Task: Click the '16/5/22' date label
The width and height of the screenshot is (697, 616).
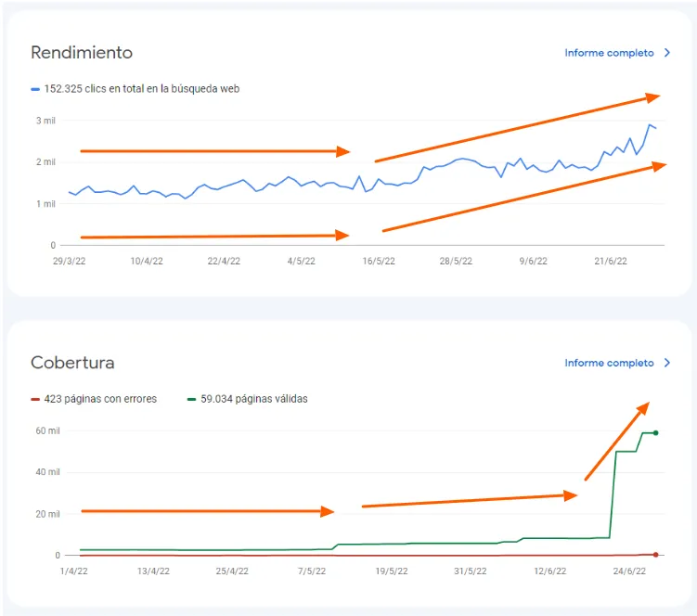Action: (379, 262)
